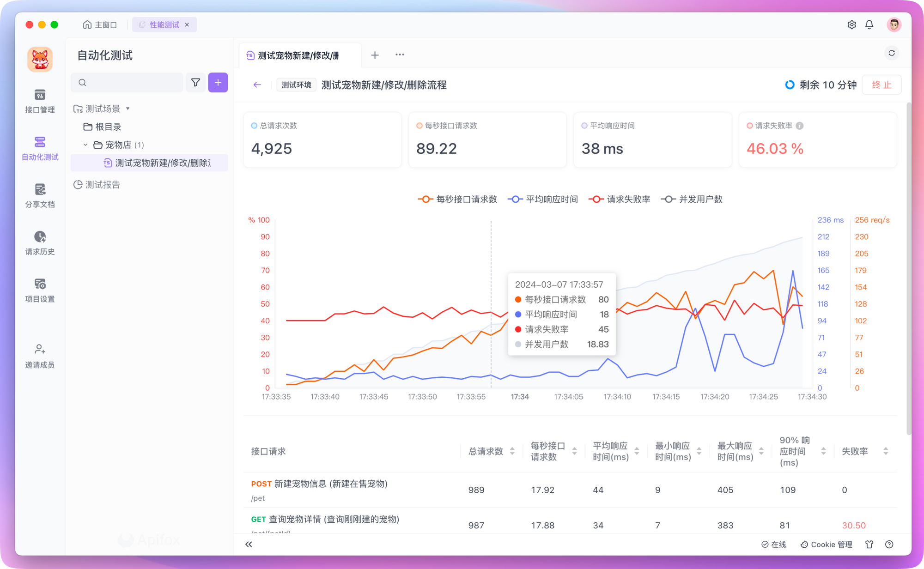
Task: Open Cookie 管理 in status bar
Action: pyautogui.click(x=826, y=545)
